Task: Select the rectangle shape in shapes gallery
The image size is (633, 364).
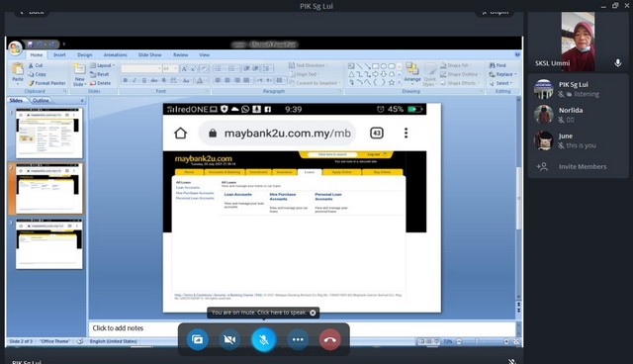Action: pyautogui.click(x=376, y=66)
